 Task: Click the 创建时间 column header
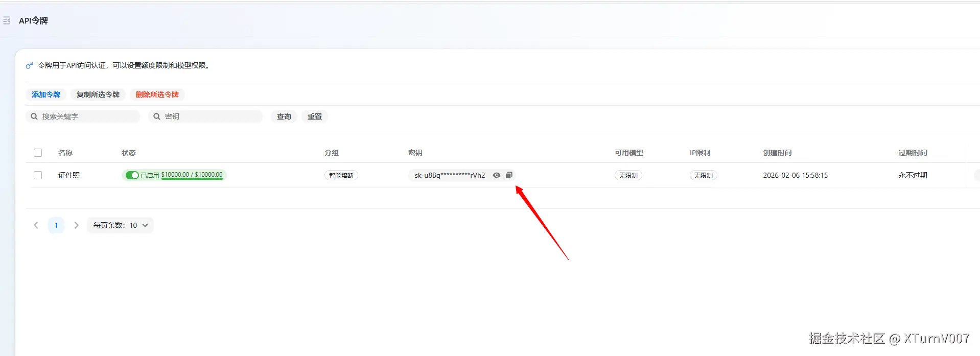(x=777, y=153)
